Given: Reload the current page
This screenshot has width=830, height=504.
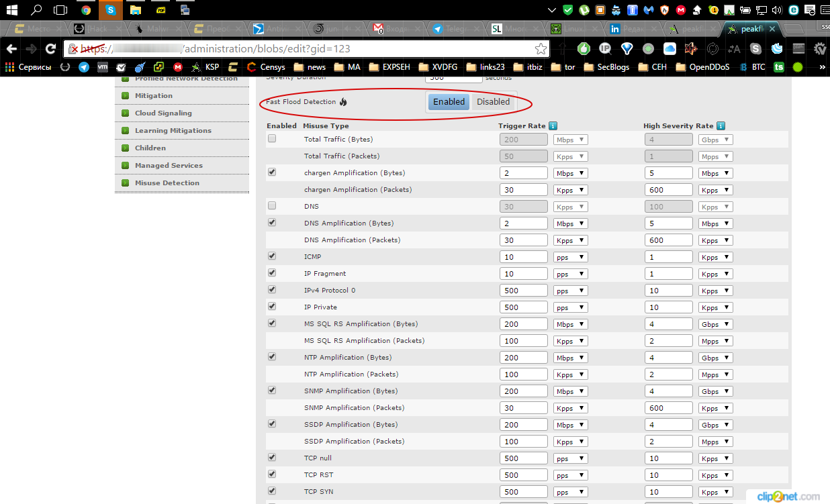Looking at the screenshot, I should pyautogui.click(x=50, y=49).
